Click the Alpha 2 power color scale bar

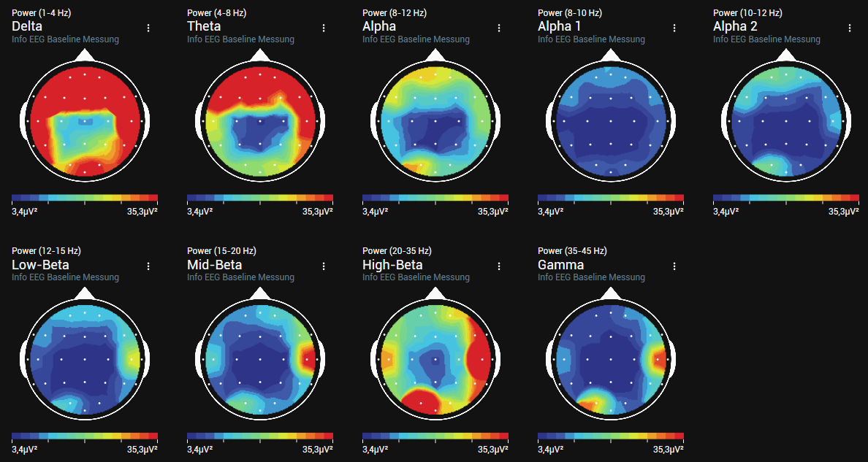[785, 196]
